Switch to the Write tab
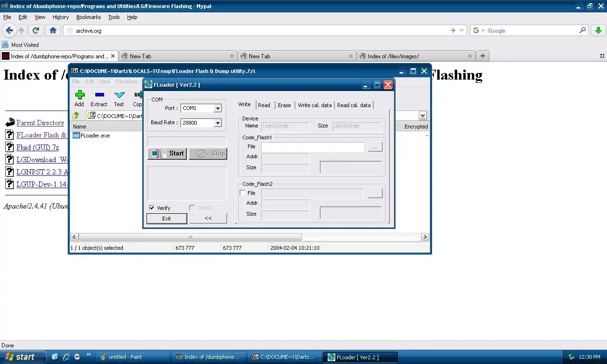Viewport: 607px width, 364px height. click(x=245, y=104)
